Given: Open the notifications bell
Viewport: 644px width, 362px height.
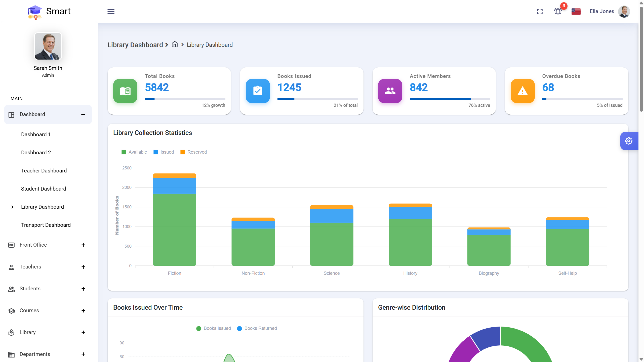Looking at the screenshot, I should click(558, 12).
